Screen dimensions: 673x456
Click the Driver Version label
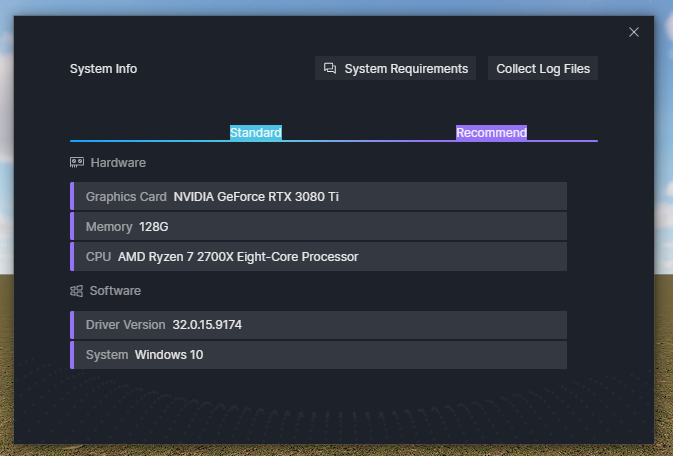[x=125, y=325]
